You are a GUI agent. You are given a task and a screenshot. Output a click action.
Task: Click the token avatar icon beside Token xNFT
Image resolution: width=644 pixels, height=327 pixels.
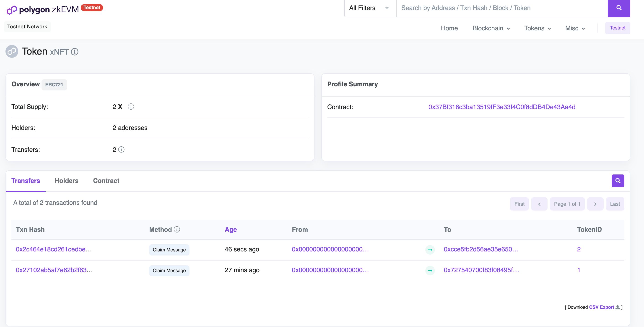tap(12, 51)
